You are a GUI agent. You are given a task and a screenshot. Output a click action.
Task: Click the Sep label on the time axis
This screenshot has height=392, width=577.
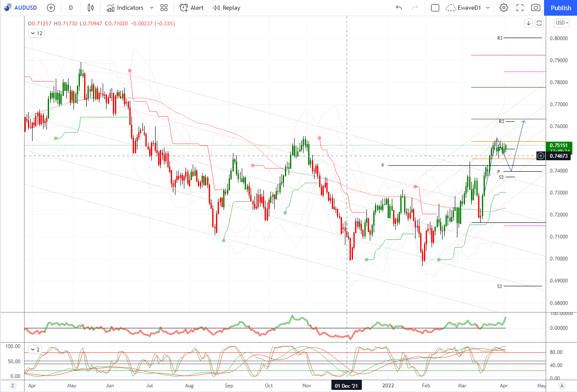point(229,386)
